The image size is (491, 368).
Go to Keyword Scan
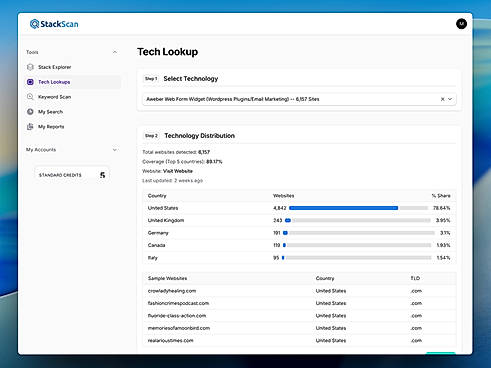[x=54, y=97]
